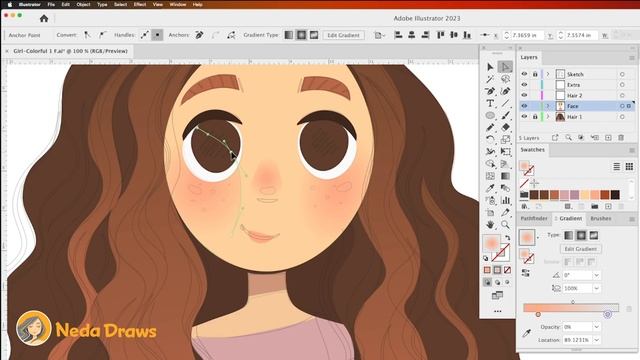Viewport: 640px width, 360px height.
Task: Pick the black swatch in Swatches
Action: tap(615, 195)
